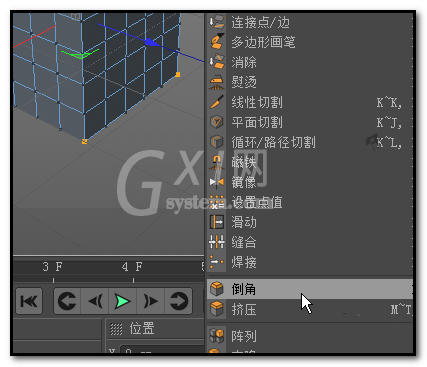Jump to next keyframe button
427x367 pixels.
coord(178,301)
